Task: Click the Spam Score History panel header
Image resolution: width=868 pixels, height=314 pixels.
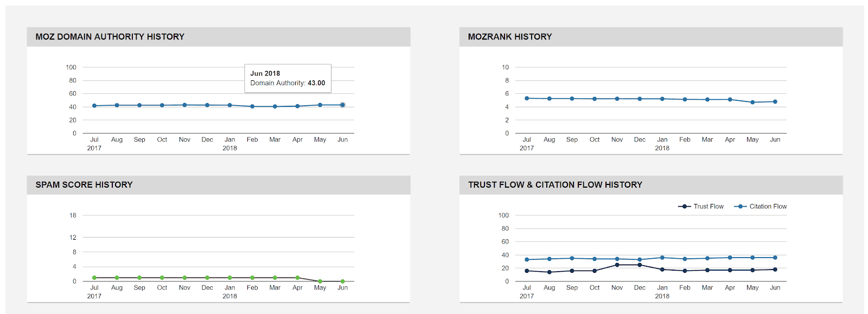Action: [84, 185]
